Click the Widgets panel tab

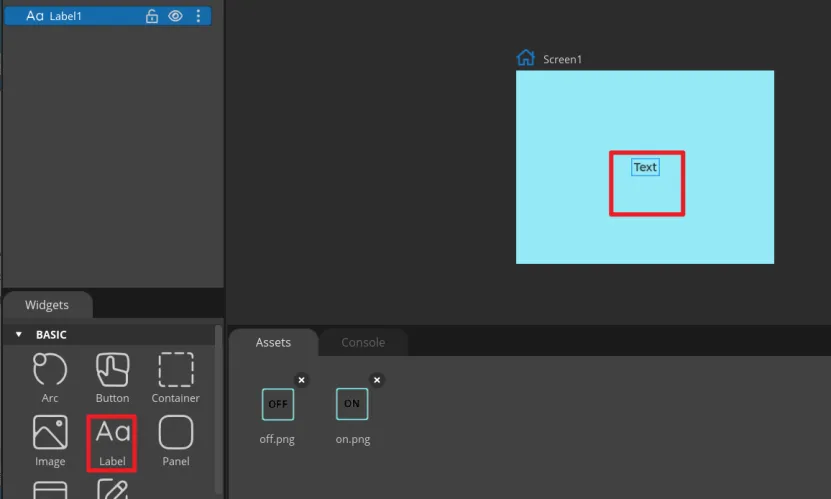coord(47,305)
